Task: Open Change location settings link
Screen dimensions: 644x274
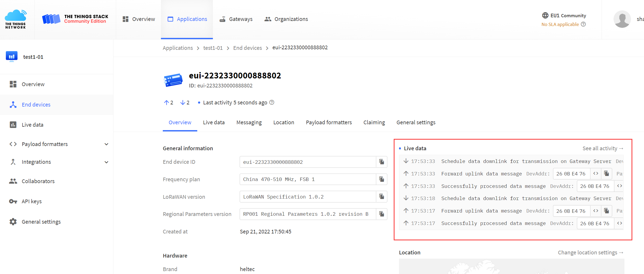Action: (590, 253)
